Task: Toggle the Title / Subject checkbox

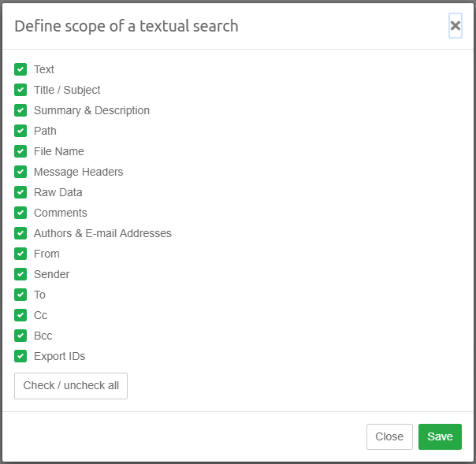Action: tap(20, 90)
